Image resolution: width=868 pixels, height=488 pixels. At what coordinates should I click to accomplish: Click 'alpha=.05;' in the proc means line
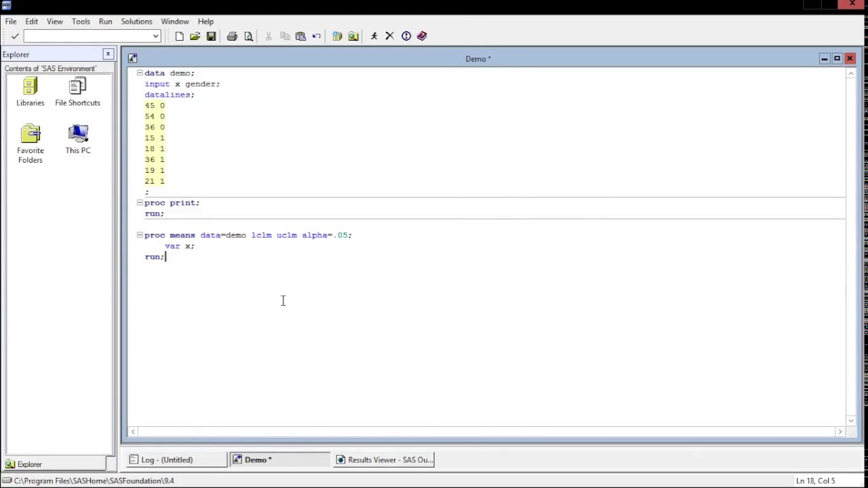click(x=327, y=235)
